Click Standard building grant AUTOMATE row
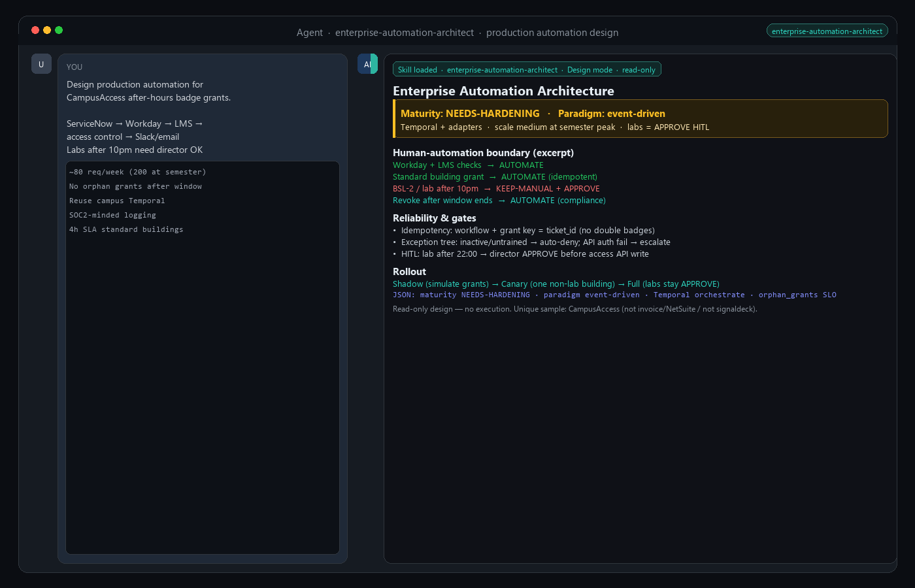This screenshot has height=588, width=915. click(x=495, y=177)
